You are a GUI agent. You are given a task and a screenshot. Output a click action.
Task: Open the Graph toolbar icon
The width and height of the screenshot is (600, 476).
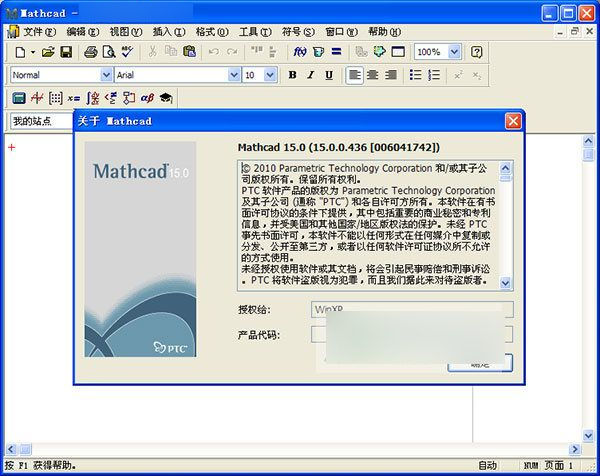[37, 98]
